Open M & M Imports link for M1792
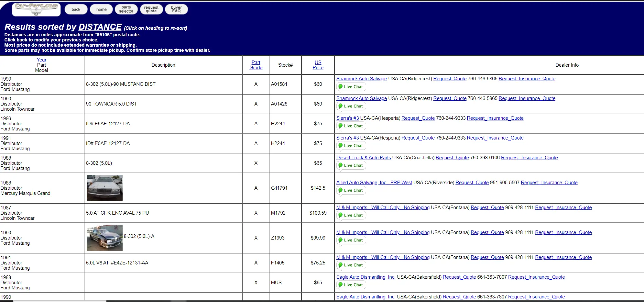The height and width of the screenshot is (302, 644). point(383,207)
